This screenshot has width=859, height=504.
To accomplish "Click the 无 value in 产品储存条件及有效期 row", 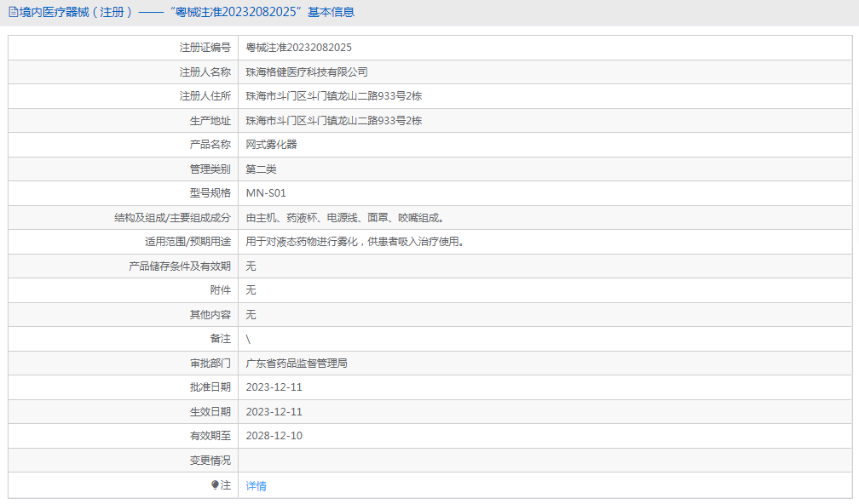I will point(251,266).
